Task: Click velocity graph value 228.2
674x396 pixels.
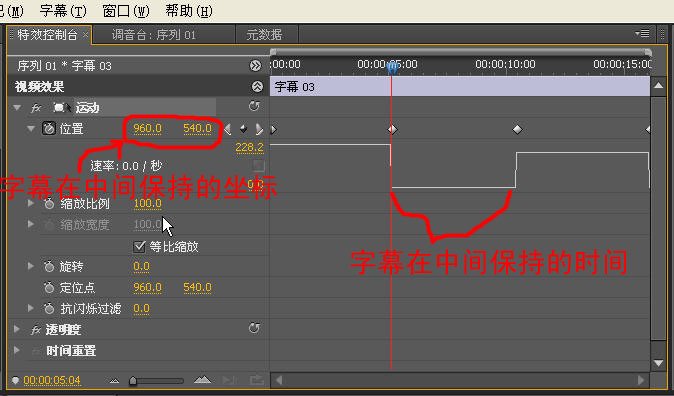Action: pyautogui.click(x=249, y=147)
